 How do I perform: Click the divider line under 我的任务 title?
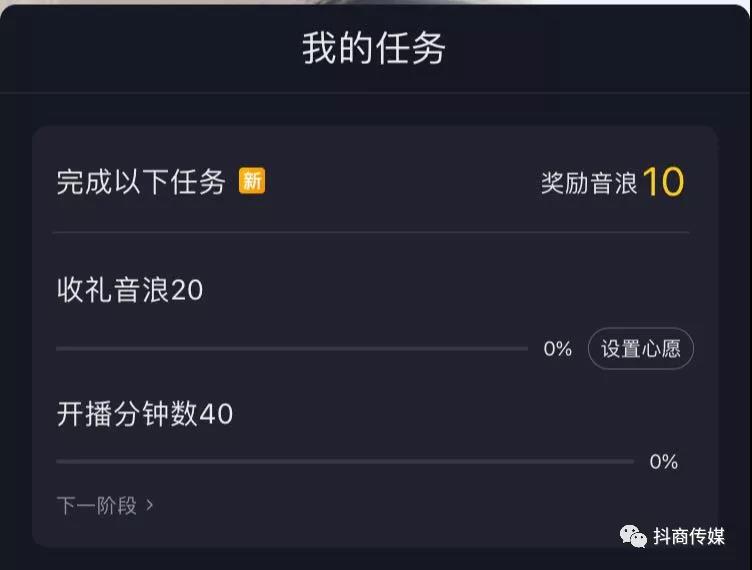point(375,93)
